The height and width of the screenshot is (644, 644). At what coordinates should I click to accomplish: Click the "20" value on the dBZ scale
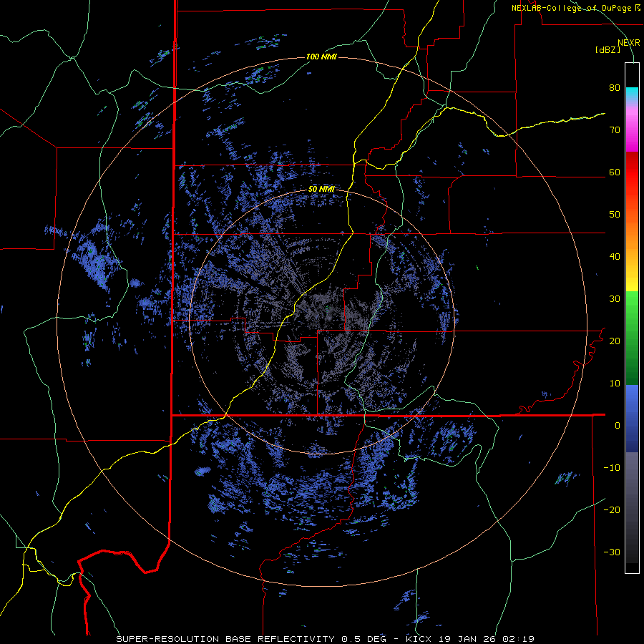615,341
